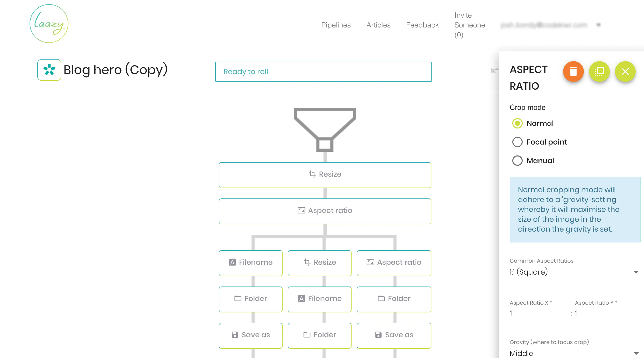644x358 pixels.
Task: Go to Pipelines
Action: click(336, 25)
